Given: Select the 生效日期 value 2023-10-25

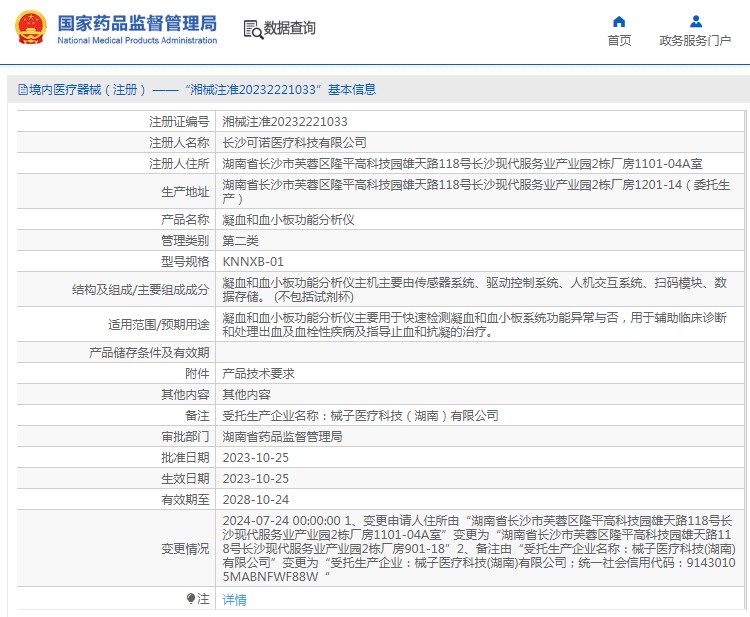Looking at the screenshot, I should pyautogui.click(x=255, y=479).
